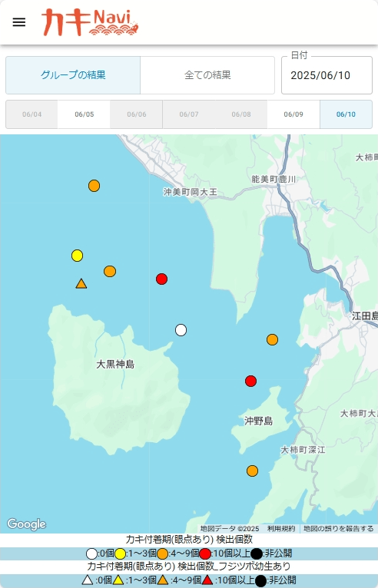Switch to グループの結果 view

pos(73,75)
